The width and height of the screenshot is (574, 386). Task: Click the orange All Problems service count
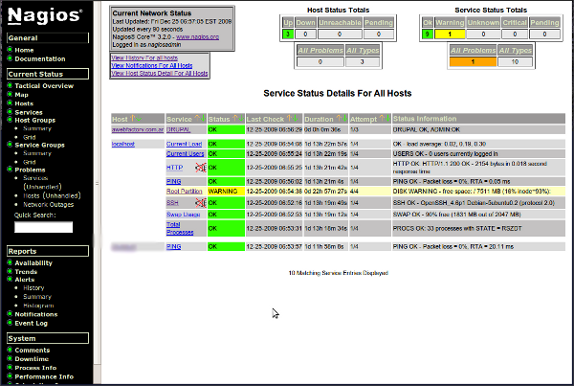coord(473,62)
